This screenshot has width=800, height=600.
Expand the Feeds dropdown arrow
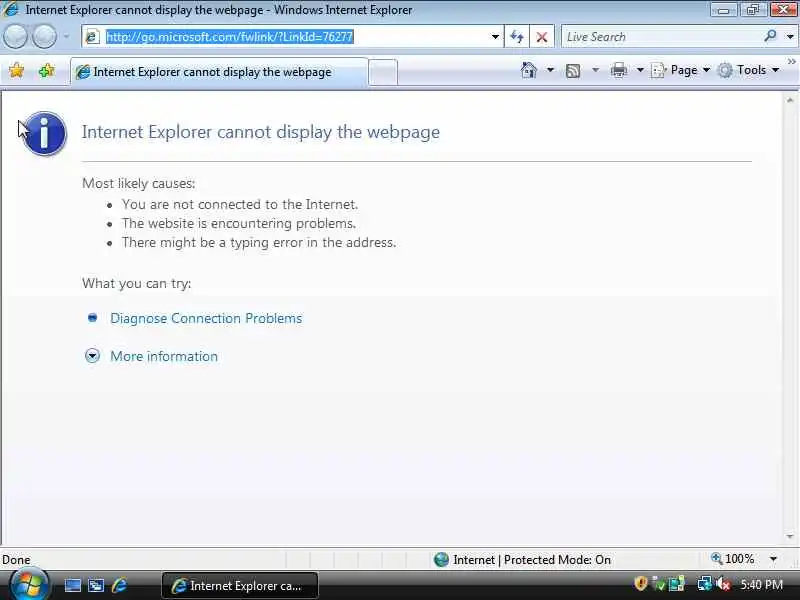595,70
